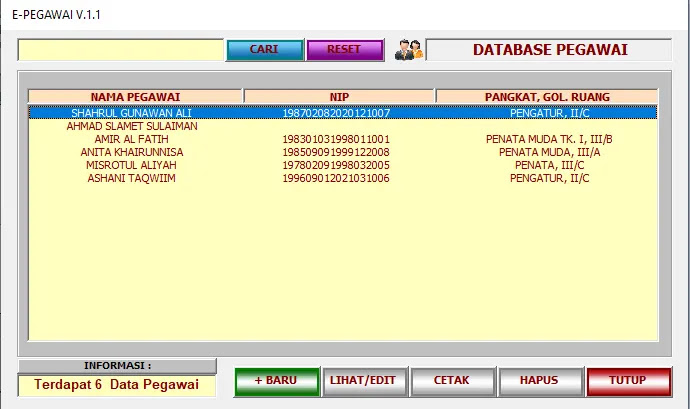Click the INFORMASI label

click(117, 365)
